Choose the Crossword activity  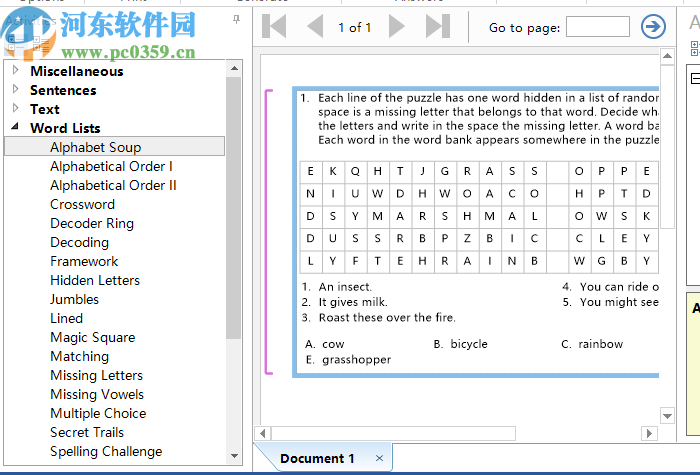pyautogui.click(x=82, y=204)
